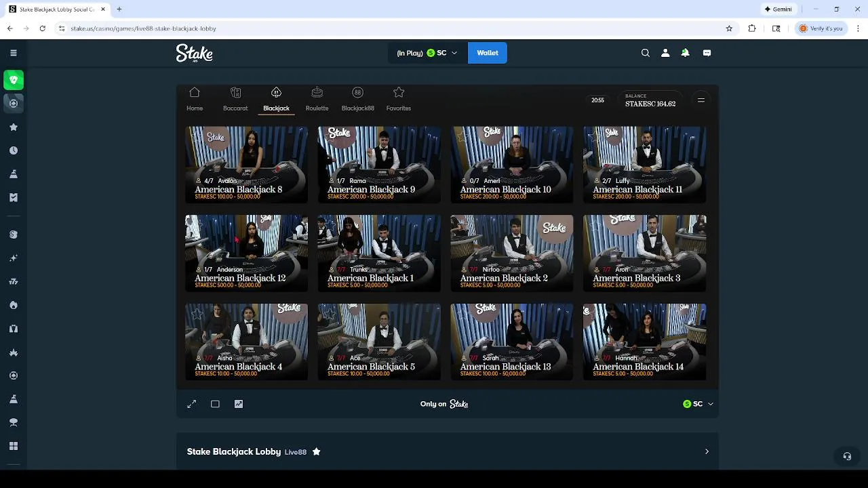Viewport: 868px width, 488px height.
Task: Favorite Stake Blackjack Lobby with star icon
Action: [x=317, y=451]
